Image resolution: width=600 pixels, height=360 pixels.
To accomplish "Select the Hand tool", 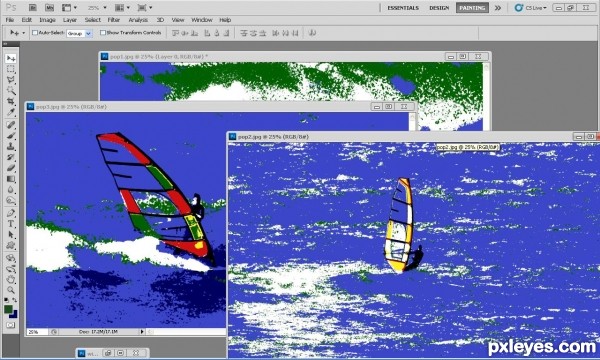I will coord(11,279).
